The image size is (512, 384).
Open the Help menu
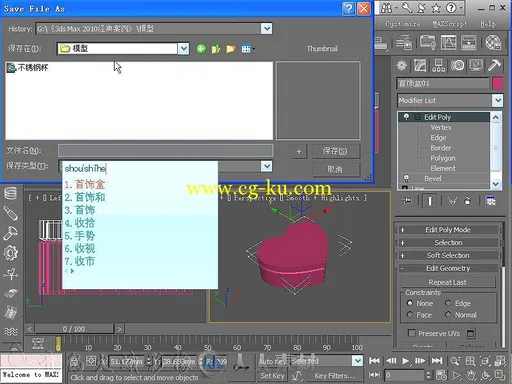(488, 24)
